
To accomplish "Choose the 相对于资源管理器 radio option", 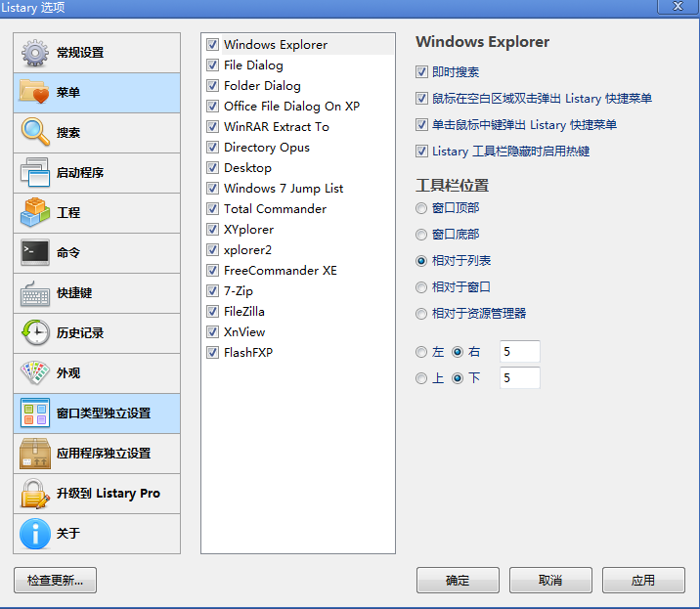I will pyautogui.click(x=422, y=314).
